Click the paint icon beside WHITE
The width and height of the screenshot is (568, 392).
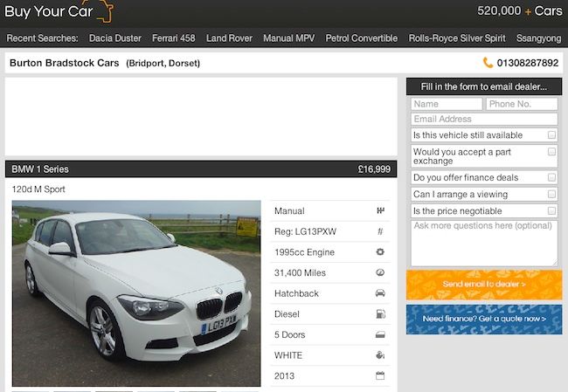pos(380,355)
